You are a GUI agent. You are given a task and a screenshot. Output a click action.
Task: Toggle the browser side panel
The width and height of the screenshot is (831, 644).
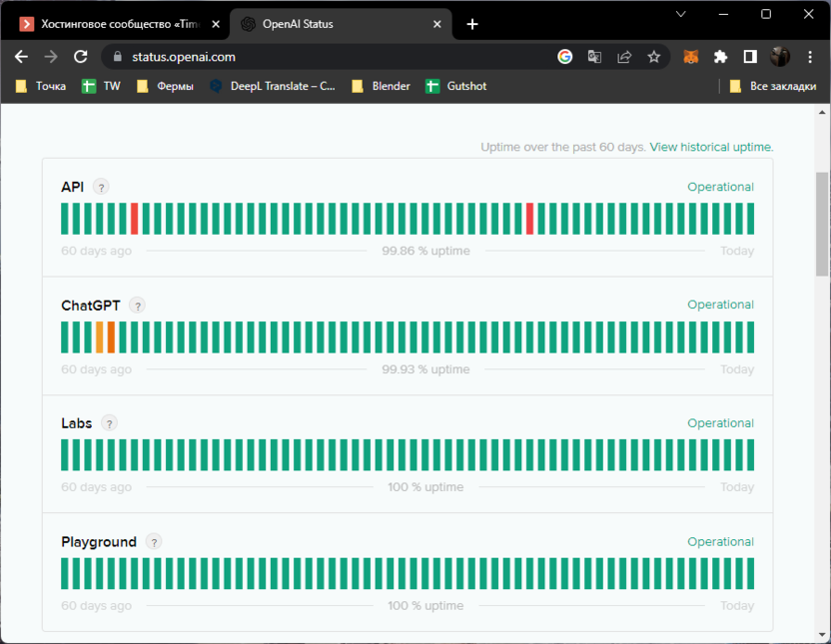click(x=750, y=57)
